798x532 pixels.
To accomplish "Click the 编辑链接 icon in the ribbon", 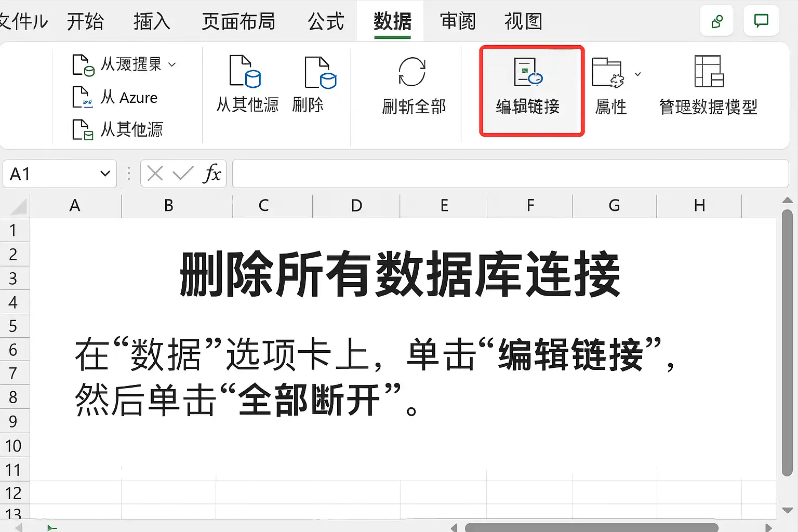I will click(x=527, y=72).
